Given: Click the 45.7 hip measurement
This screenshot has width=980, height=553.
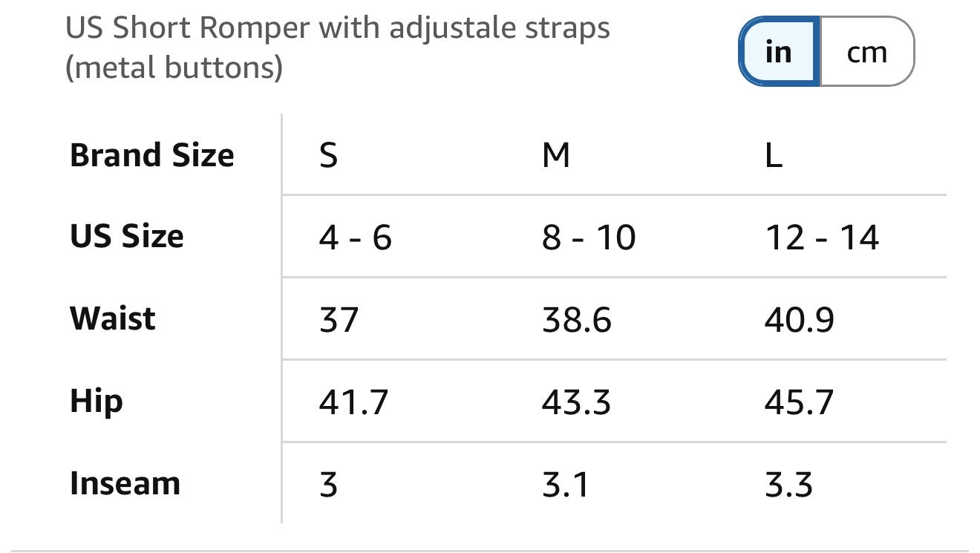Looking at the screenshot, I should [x=800, y=402].
